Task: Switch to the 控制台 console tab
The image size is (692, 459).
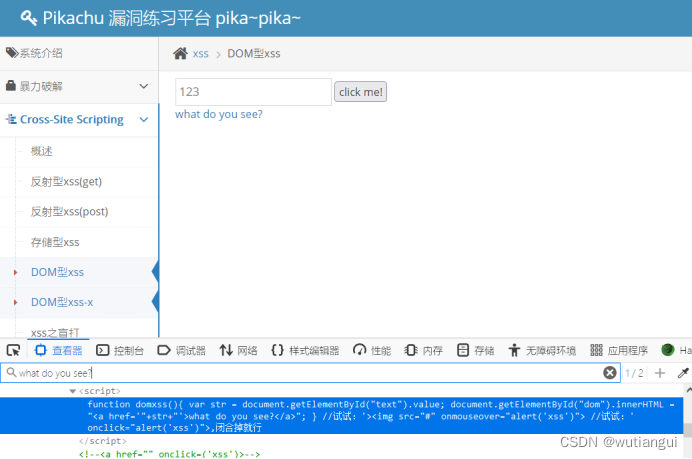Action: coord(120,350)
